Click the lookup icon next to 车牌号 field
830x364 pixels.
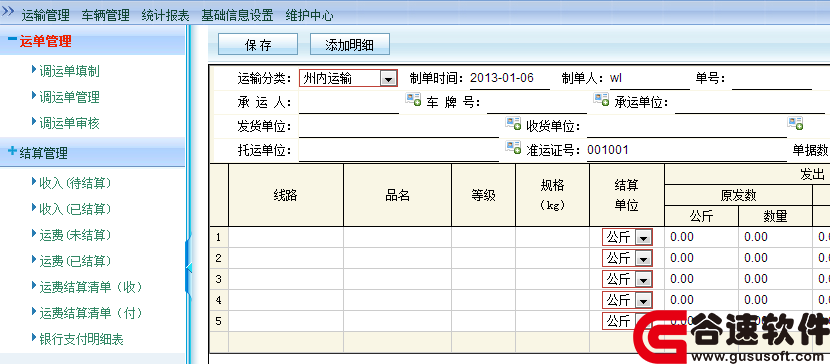click(x=601, y=99)
